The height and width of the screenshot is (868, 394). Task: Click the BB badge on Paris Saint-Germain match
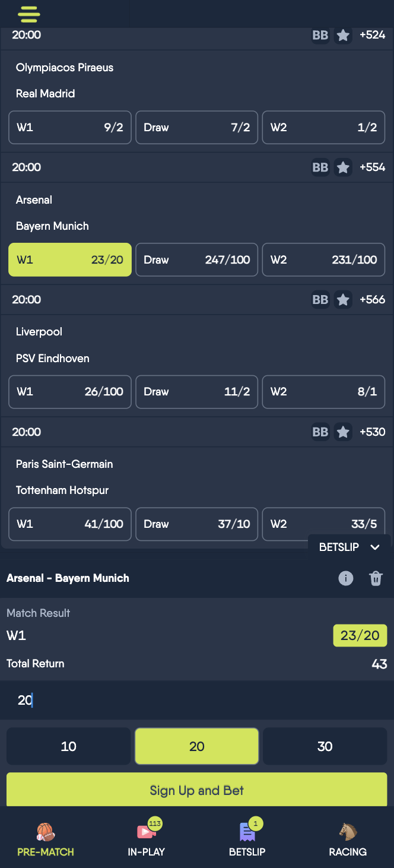(320, 432)
